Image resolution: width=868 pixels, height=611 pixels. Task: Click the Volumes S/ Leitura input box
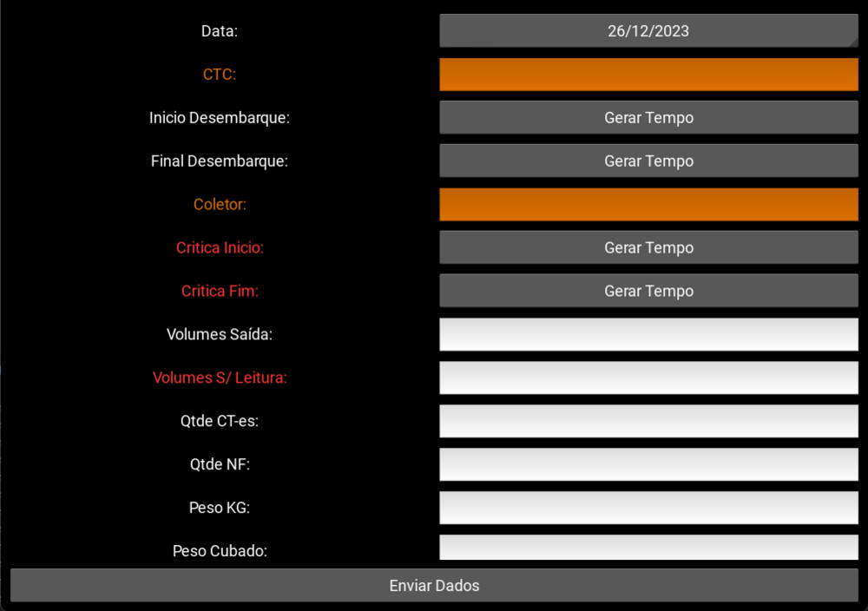point(648,378)
